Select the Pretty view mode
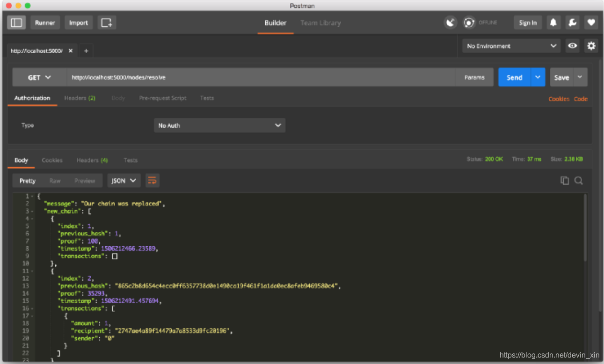Viewport: 604px width, 364px height. click(x=27, y=181)
